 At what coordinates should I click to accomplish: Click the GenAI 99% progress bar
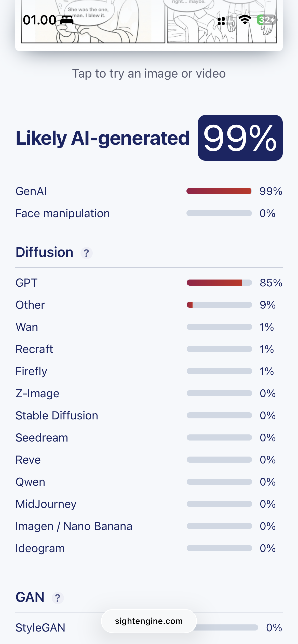[x=219, y=191]
